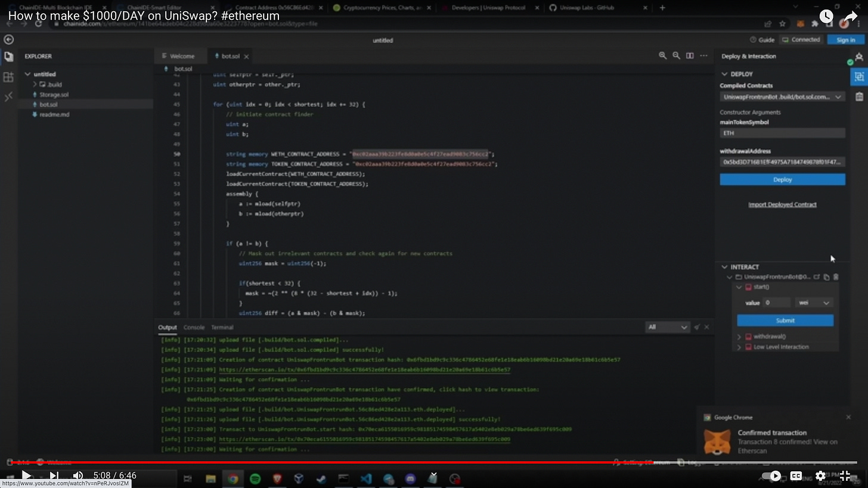Switch to the Output tab
Viewport: 868px width, 488px height.
tap(168, 327)
